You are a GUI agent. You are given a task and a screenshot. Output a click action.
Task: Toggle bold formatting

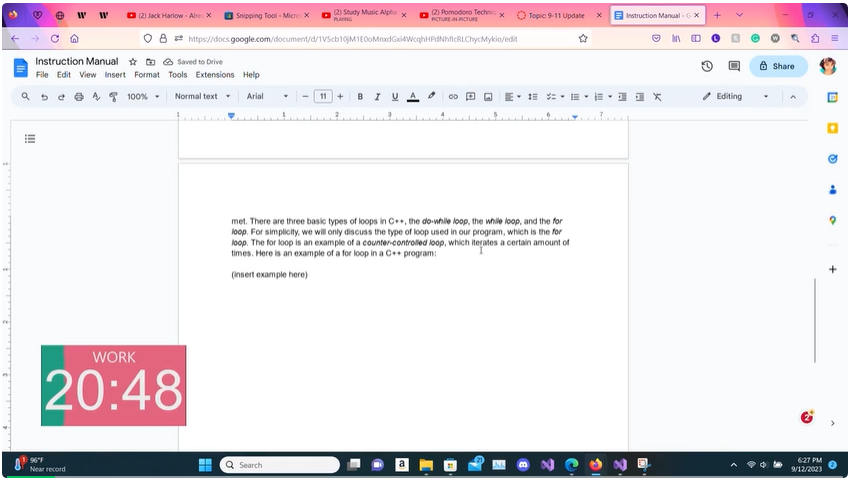360,97
